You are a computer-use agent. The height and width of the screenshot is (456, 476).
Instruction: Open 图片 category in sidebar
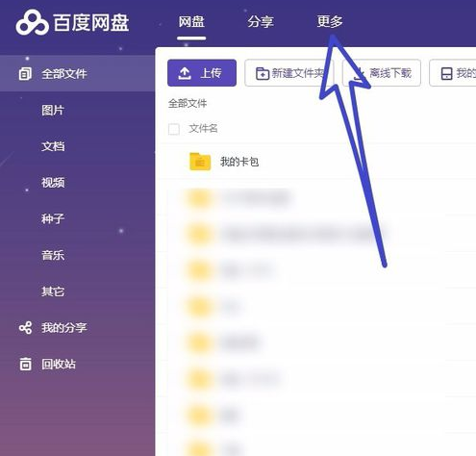coord(53,111)
